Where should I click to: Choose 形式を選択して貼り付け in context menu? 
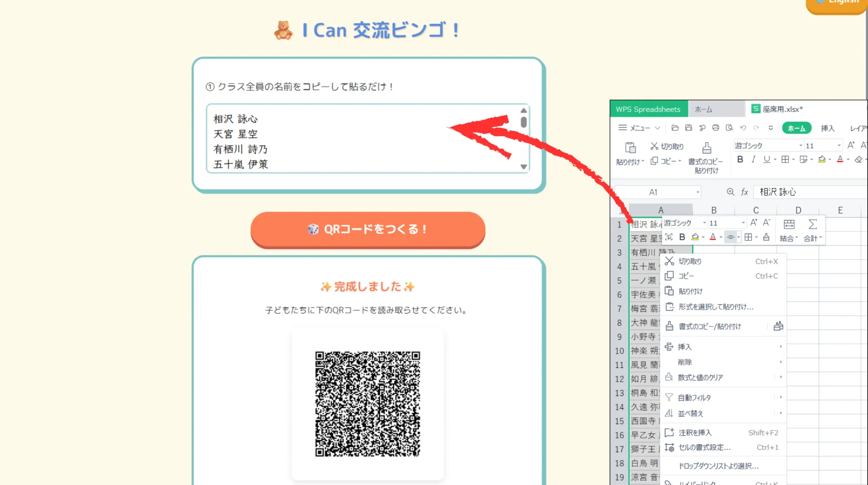pos(723,307)
